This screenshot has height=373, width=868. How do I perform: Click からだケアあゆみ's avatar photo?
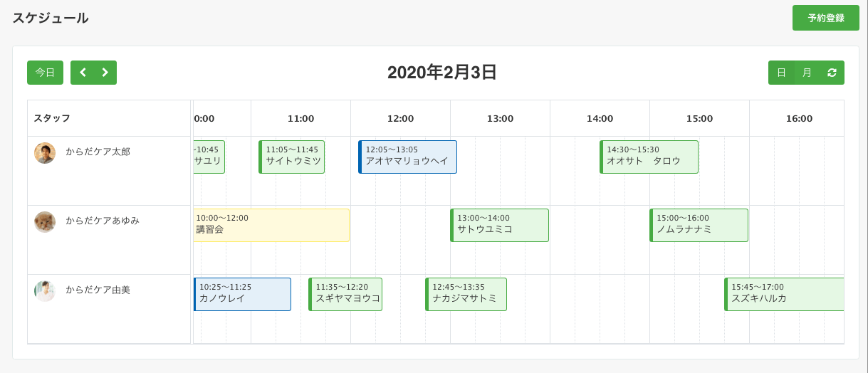(45, 222)
